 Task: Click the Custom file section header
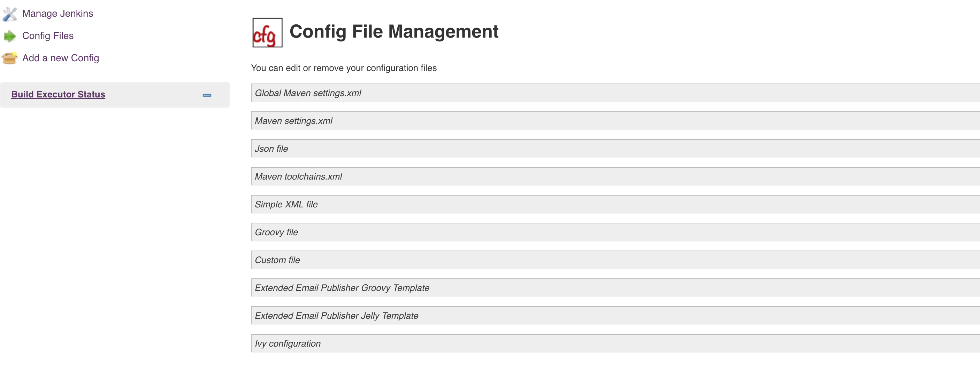[277, 260]
